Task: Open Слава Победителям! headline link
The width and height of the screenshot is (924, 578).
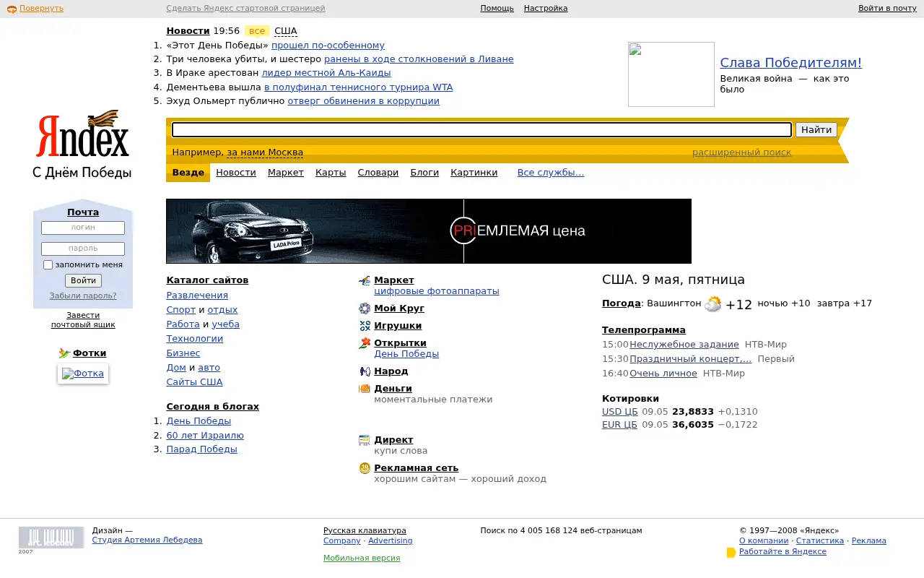Action: (791, 63)
